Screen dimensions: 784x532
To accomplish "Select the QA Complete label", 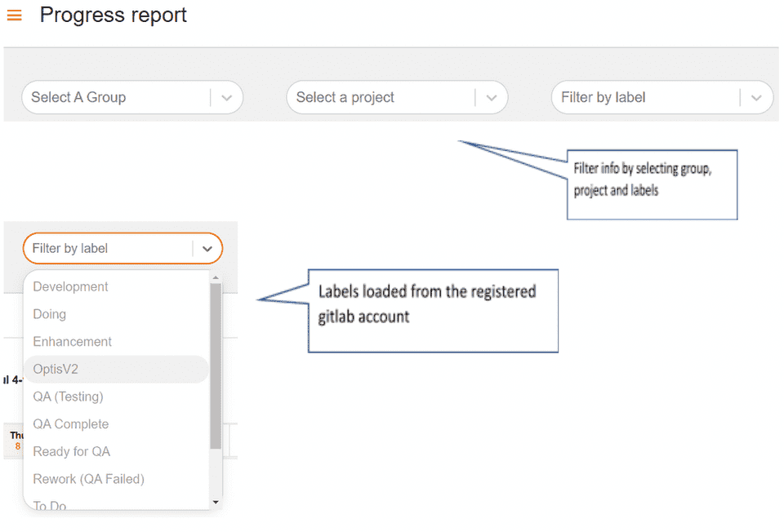I will click(70, 424).
